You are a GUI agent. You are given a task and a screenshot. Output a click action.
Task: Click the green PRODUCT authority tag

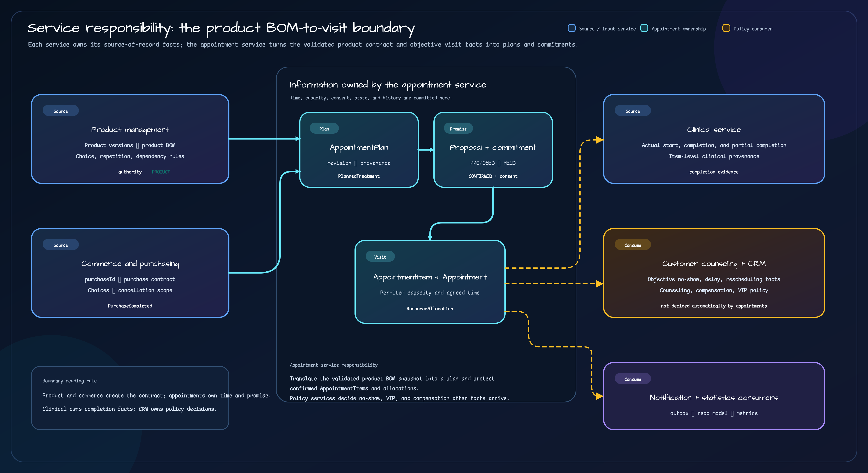click(161, 172)
